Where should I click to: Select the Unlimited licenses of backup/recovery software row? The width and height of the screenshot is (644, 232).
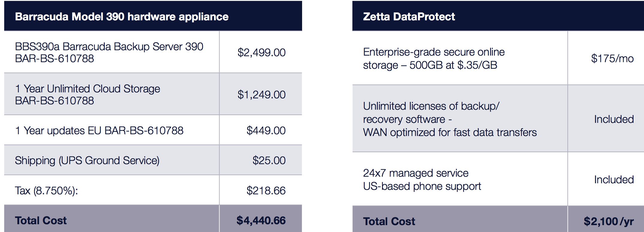450,119
